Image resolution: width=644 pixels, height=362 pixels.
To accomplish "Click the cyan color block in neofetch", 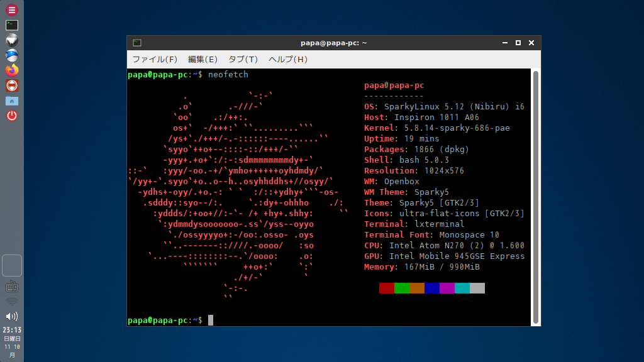I will [x=462, y=288].
